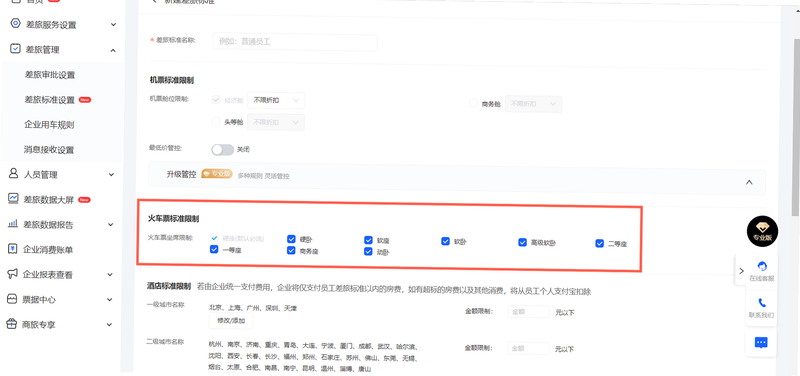This screenshot has width=800, height=376.
Task: Click the 北京、上海、广州、深圳、天津 city list text
Action: 253,308
